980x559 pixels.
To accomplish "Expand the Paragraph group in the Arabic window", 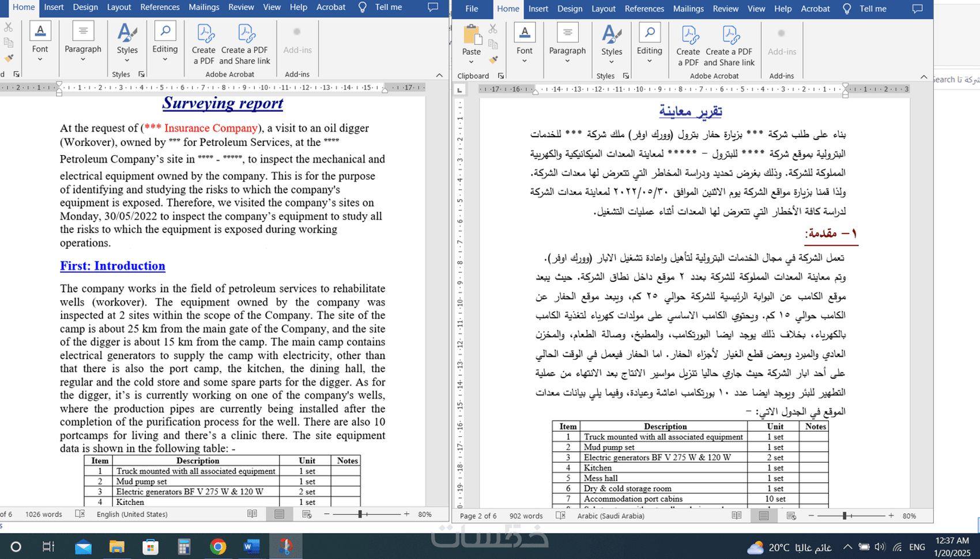I will pos(567,44).
